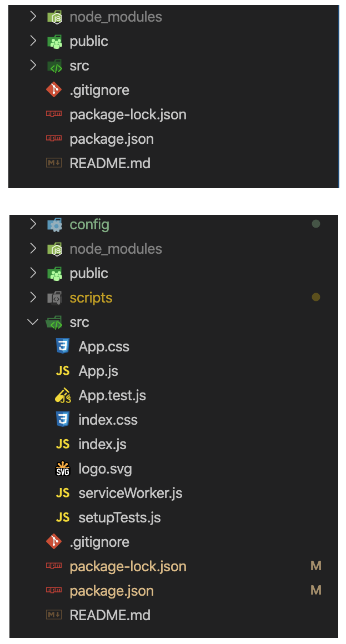Viewport: 346px width, 644px height.
Task: Click the markdown icon beside the lower README.md
Action: coord(54,615)
